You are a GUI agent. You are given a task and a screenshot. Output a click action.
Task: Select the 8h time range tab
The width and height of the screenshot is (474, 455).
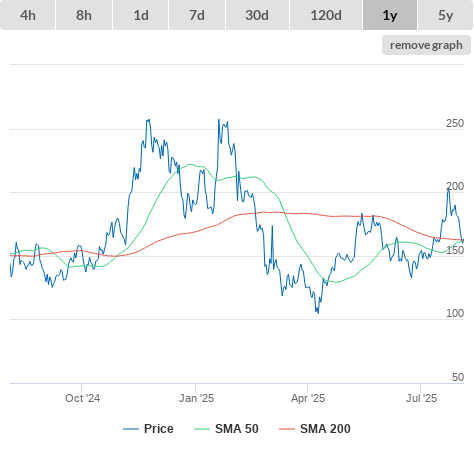pos(84,15)
